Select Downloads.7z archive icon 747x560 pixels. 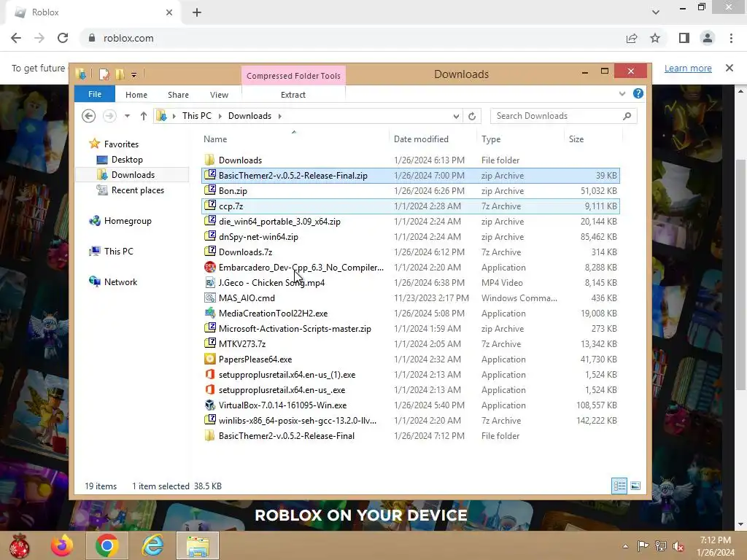[209, 251]
